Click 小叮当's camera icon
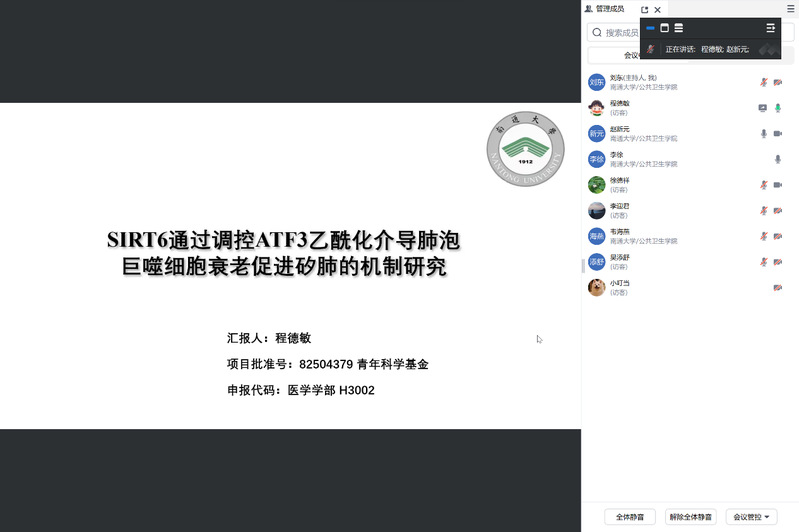The image size is (799, 532). pos(778,288)
